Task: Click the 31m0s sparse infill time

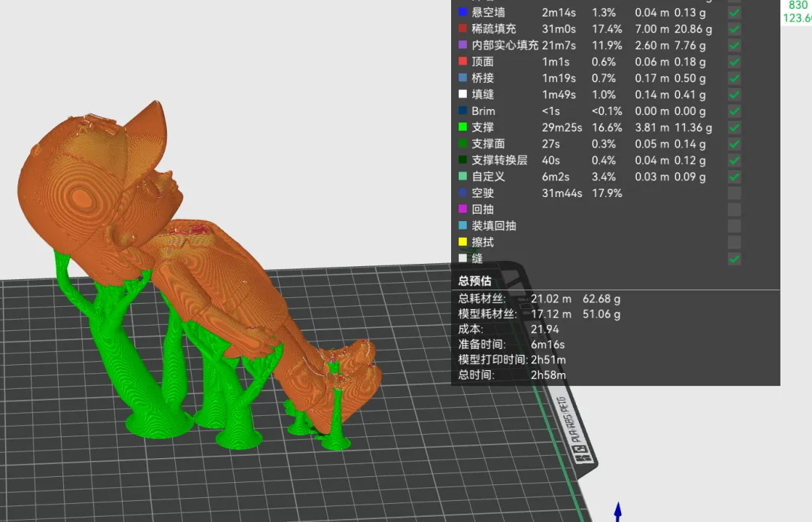Action: (x=559, y=29)
